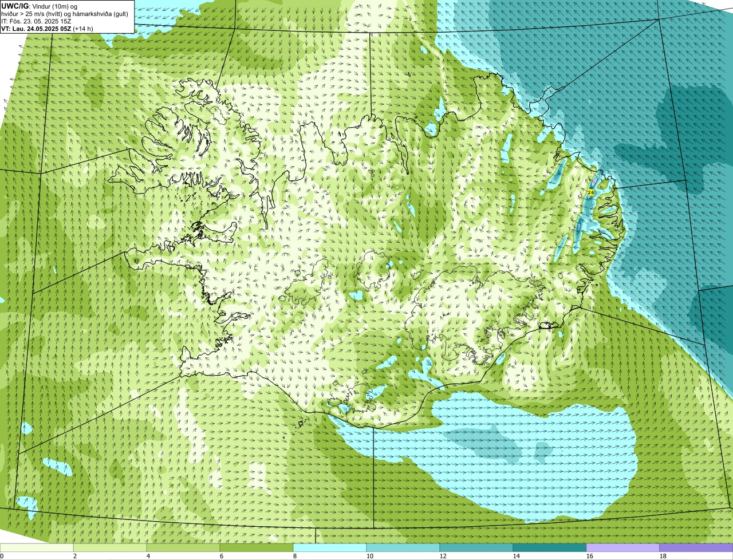The height and width of the screenshot is (560, 733).
Task: Pick the light cyan 8–10 m/s color segment
Action: [x=330, y=547]
